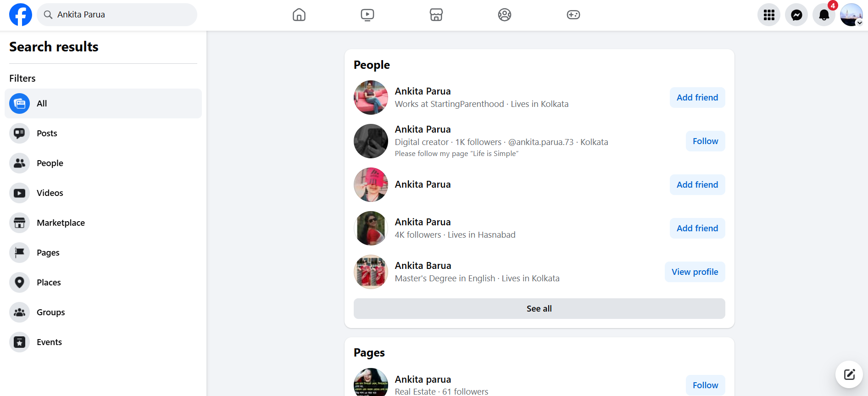
Task: Click the Groups filter icon in sidebar
Action: [x=19, y=312]
